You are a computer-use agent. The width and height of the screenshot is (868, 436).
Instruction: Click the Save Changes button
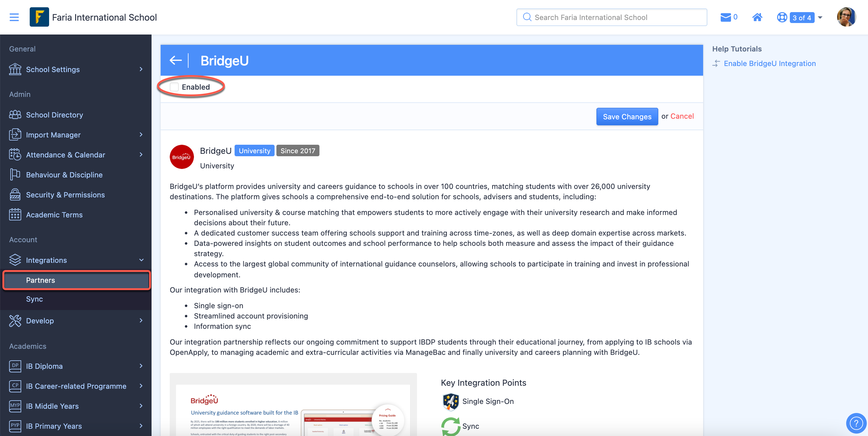pos(627,116)
